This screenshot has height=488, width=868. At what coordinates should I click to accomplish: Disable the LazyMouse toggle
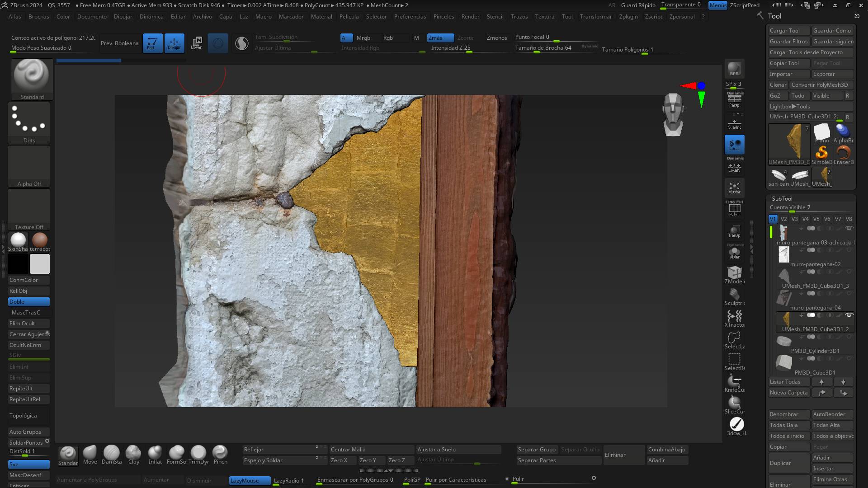pyautogui.click(x=250, y=480)
